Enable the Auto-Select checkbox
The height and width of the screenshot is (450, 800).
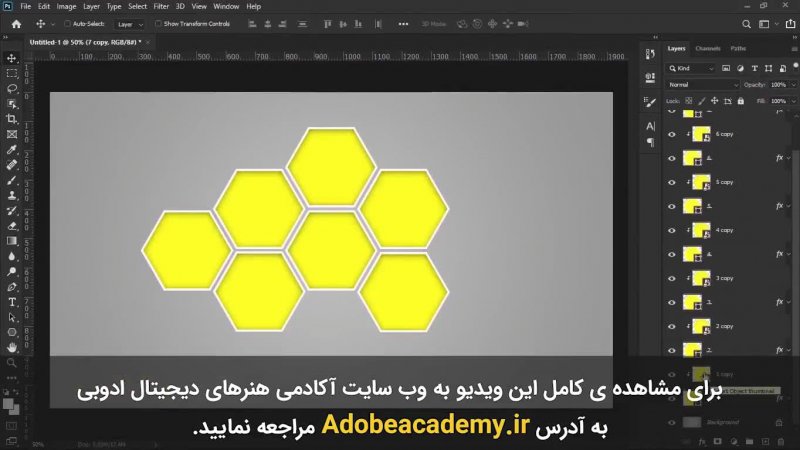[67, 23]
